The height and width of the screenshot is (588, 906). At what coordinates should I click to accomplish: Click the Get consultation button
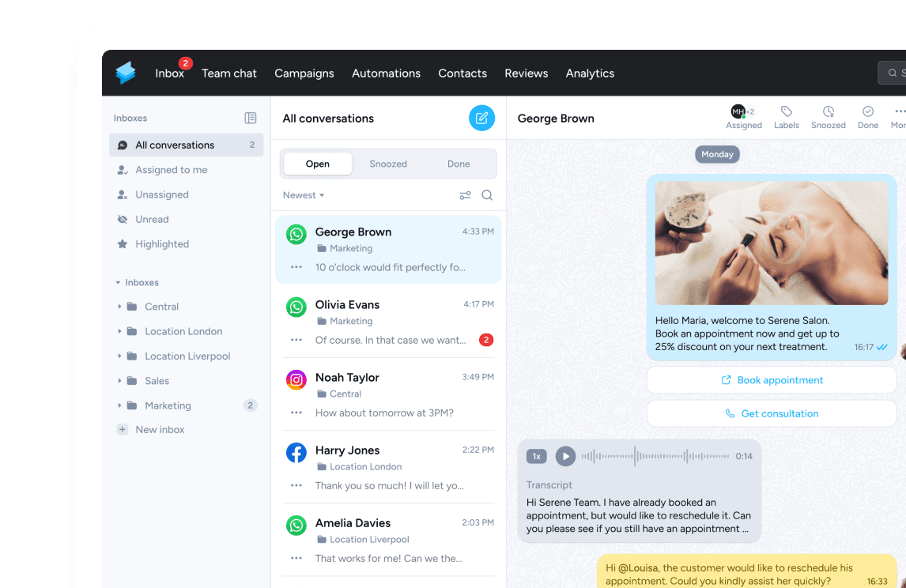pyautogui.click(x=772, y=413)
